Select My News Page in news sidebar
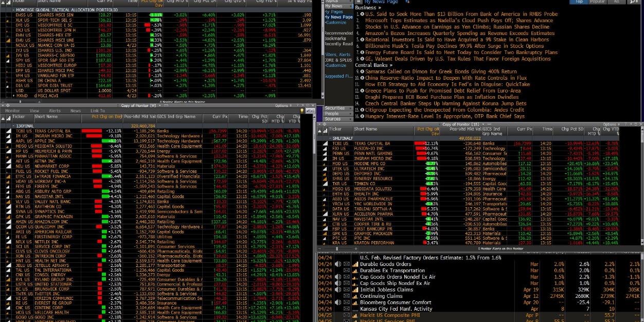 tap(339, 17)
